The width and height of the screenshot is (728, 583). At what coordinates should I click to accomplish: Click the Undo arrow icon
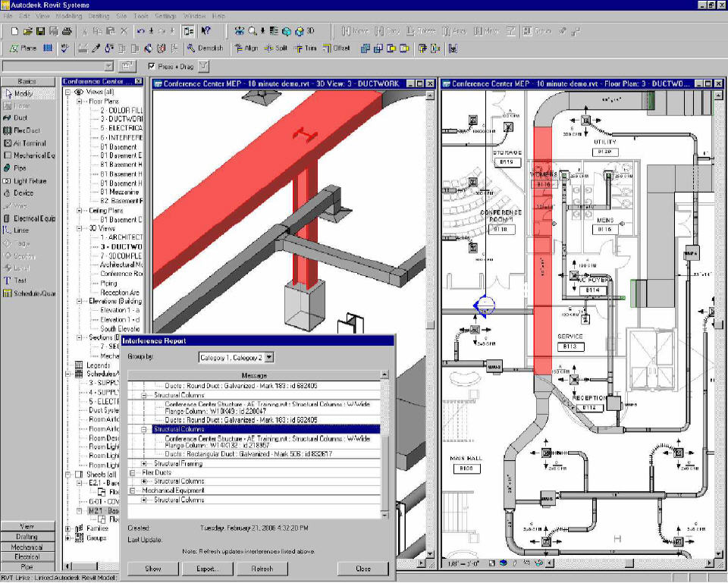pyautogui.click(x=141, y=31)
